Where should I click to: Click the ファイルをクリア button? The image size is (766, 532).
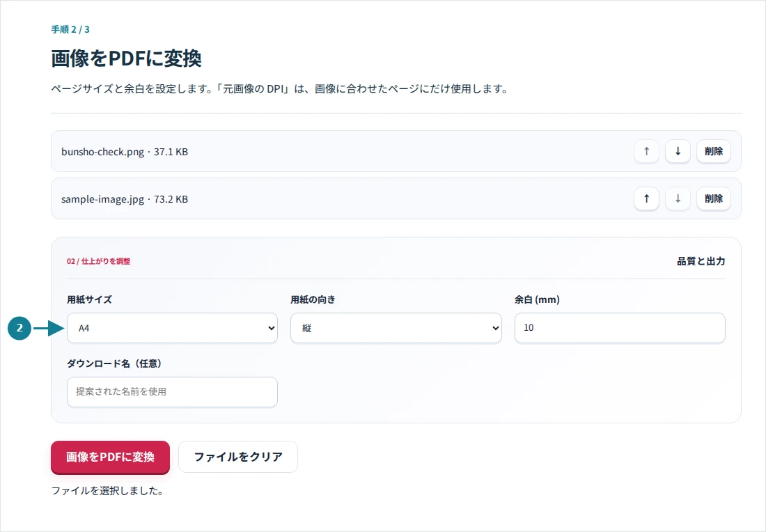tap(238, 457)
